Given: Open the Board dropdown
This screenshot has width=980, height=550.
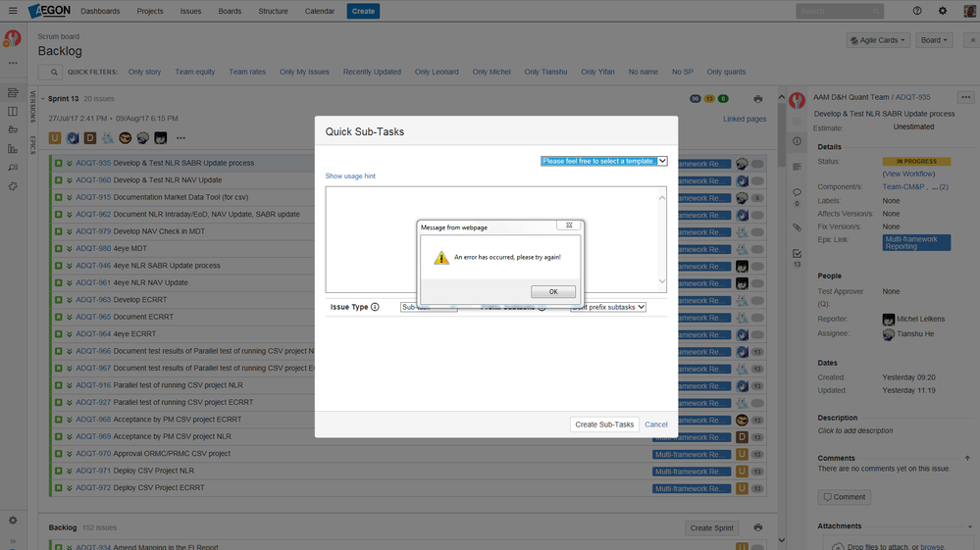Looking at the screenshot, I should click(x=934, y=40).
